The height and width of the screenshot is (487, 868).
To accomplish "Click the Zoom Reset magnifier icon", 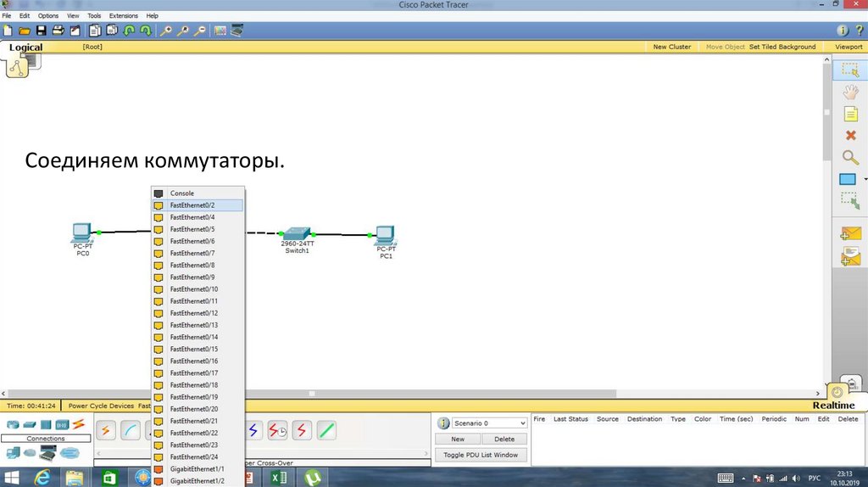I will coord(183,31).
